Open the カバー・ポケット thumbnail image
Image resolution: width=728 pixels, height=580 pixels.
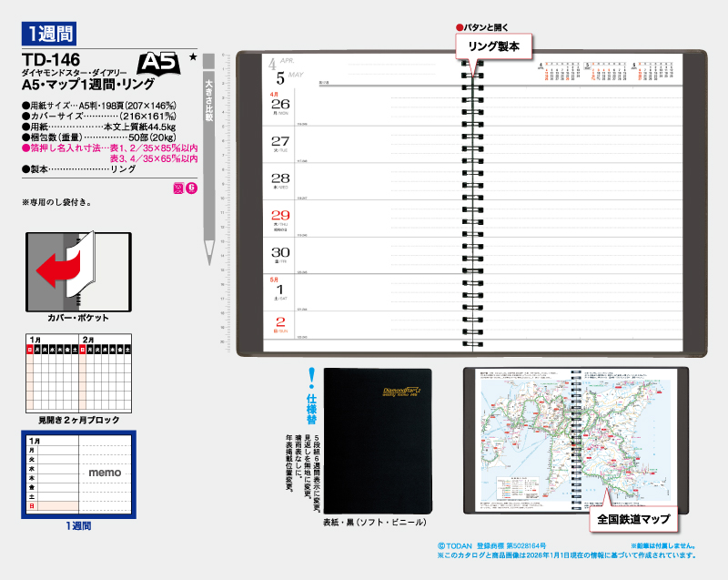point(78,272)
